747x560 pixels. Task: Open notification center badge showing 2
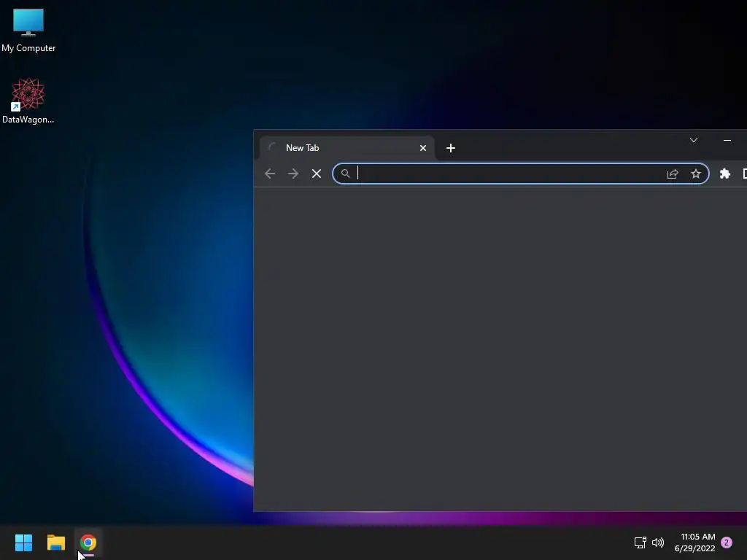click(727, 542)
